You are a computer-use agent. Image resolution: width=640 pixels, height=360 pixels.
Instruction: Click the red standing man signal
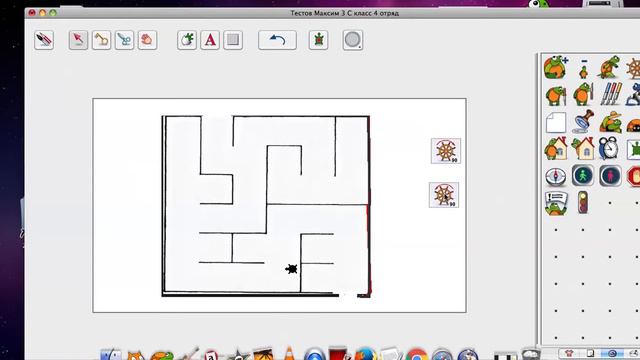tap(610, 176)
